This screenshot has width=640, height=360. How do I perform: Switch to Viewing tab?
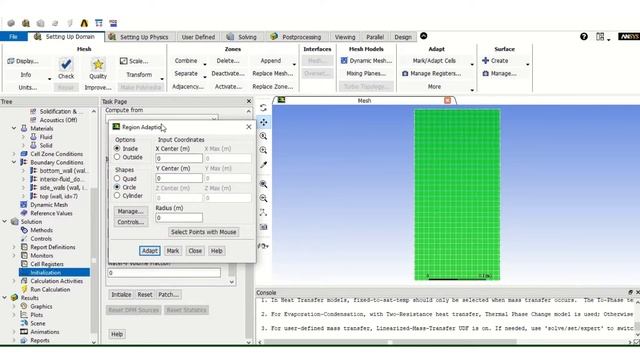click(345, 37)
